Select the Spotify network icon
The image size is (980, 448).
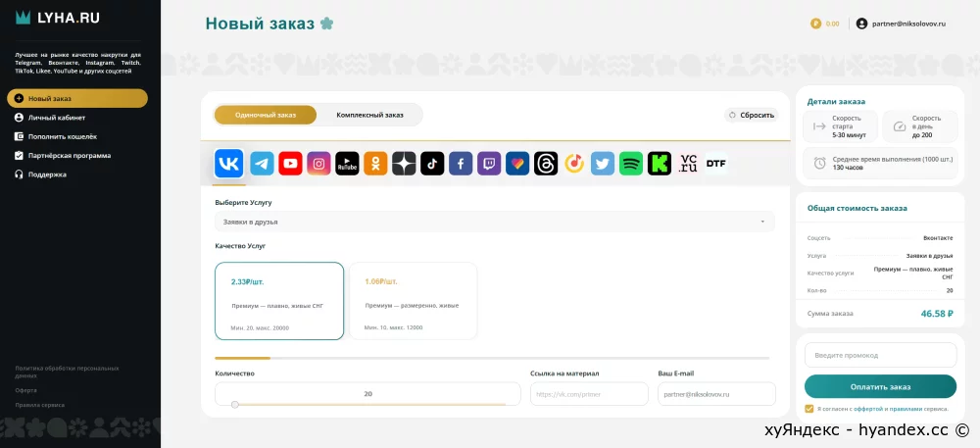pos(630,164)
